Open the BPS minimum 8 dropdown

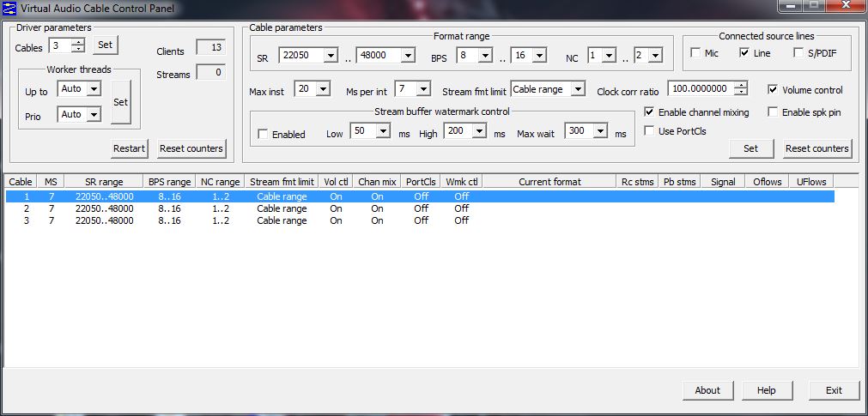[x=485, y=55]
